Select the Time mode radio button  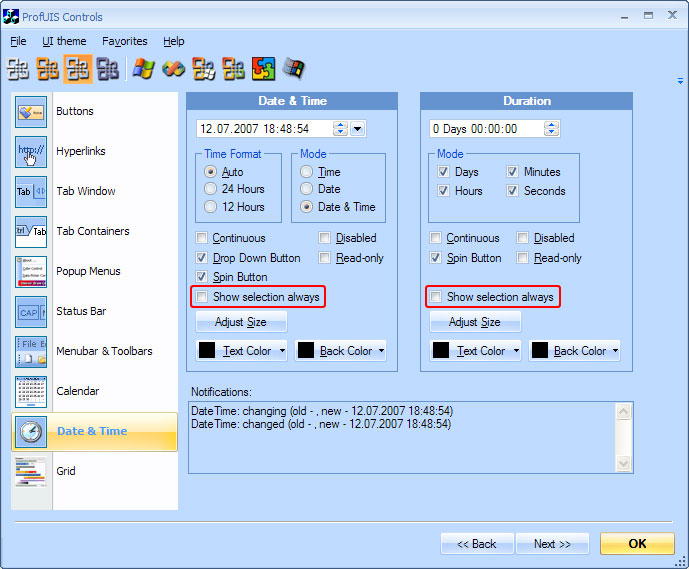point(306,172)
